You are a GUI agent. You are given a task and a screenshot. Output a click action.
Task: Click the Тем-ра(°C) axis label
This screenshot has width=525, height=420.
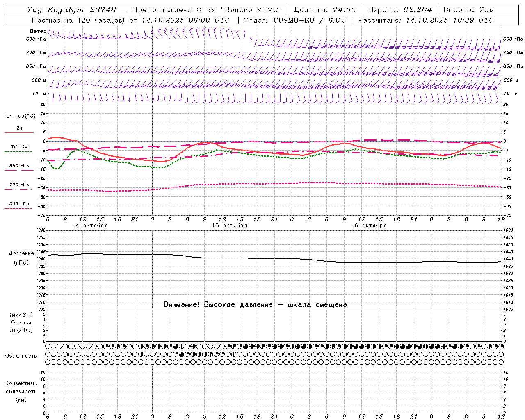(19, 116)
